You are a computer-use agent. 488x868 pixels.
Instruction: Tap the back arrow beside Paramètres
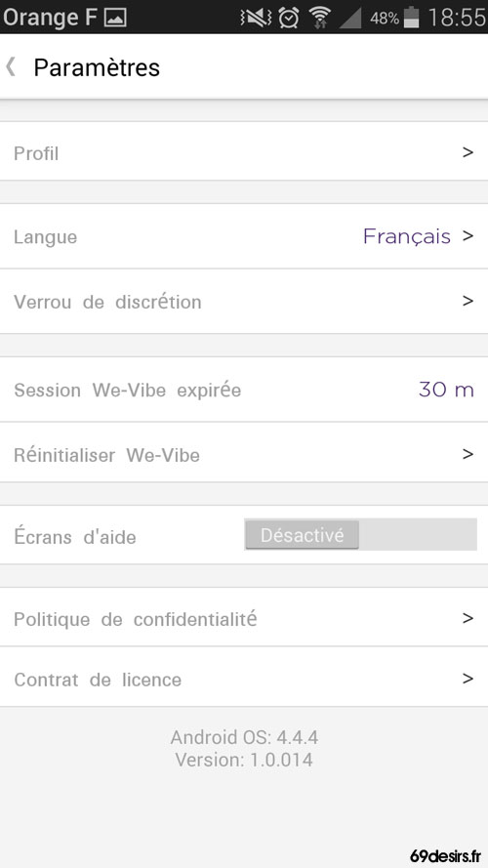[x=11, y=67]
